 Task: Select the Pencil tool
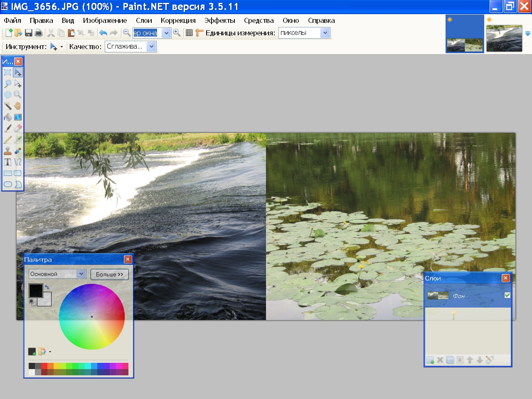(7, 140)
